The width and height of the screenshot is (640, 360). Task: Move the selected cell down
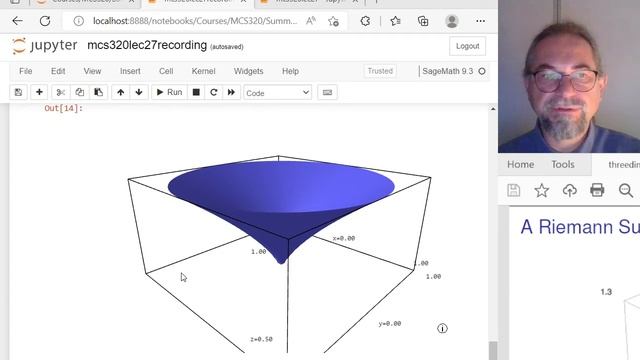[139, 92]
